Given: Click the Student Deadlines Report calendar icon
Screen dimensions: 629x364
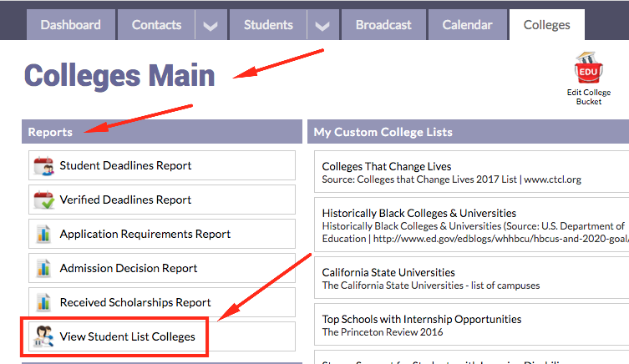Looking at the screenshot, I should [43, 165].
